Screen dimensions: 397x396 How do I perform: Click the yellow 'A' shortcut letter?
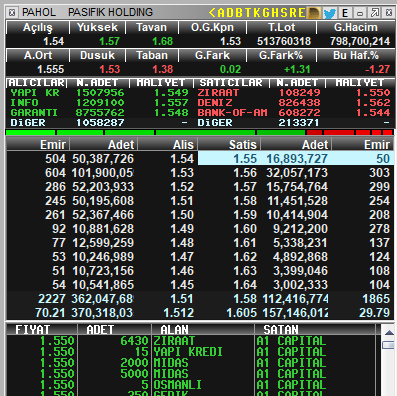[221, 13]
